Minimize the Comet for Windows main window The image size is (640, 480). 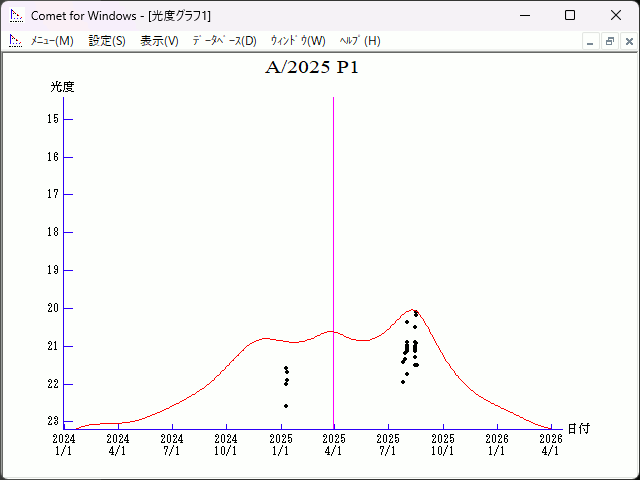click(x=524, y=16)
